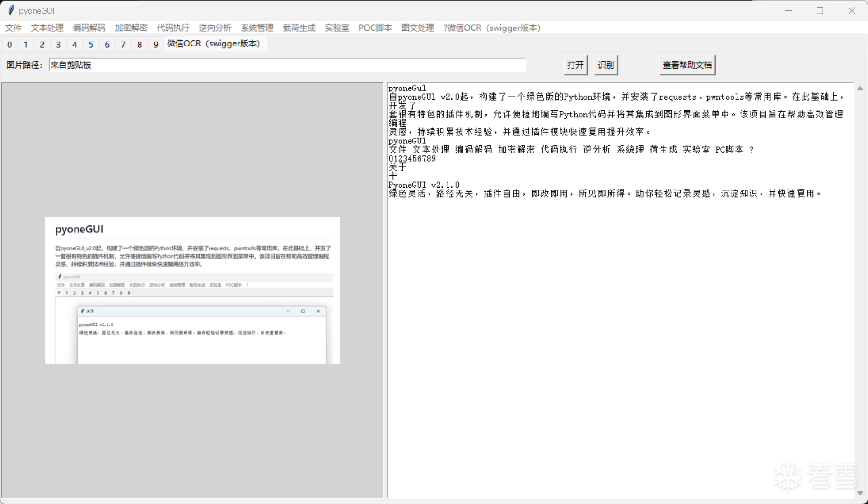Open the 文本处理 menu

pos(47,28)
